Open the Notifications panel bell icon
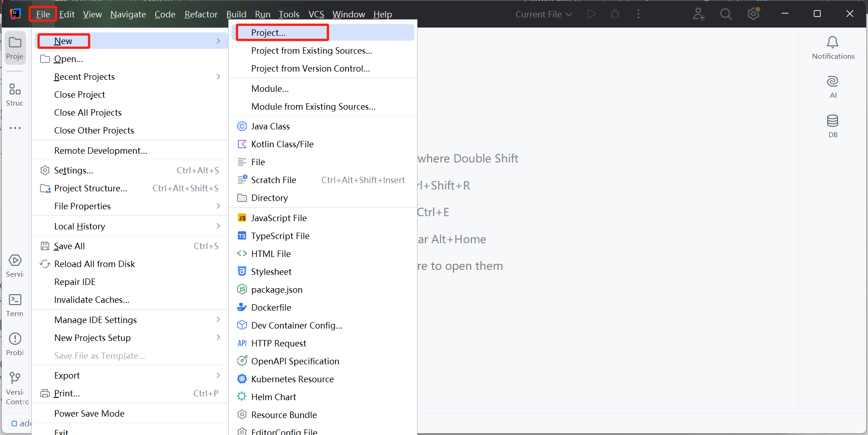The width and height of the screenshot is (868, 435). (832, 43)
